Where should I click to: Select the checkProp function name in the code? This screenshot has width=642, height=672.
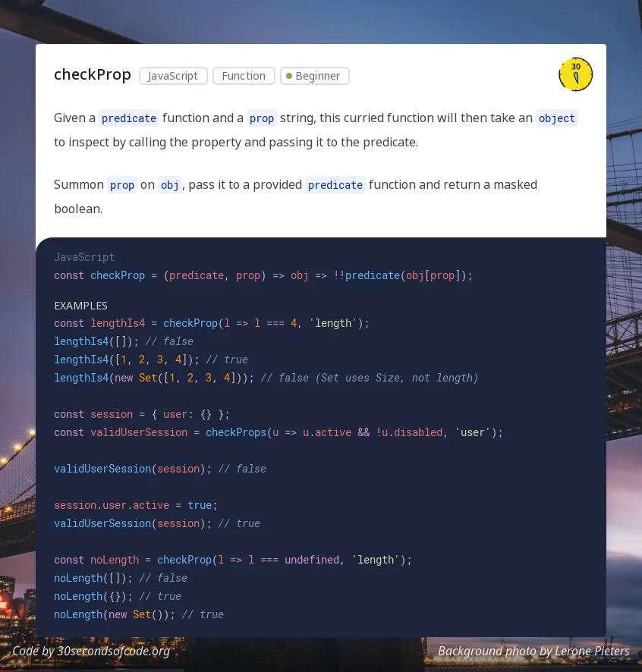tap(118, 275)
